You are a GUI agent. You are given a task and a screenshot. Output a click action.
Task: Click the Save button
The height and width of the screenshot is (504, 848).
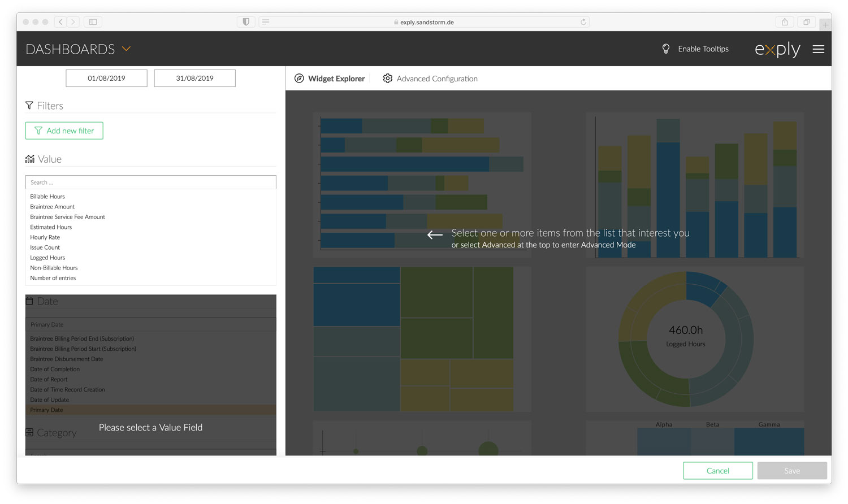coord(792,471)
